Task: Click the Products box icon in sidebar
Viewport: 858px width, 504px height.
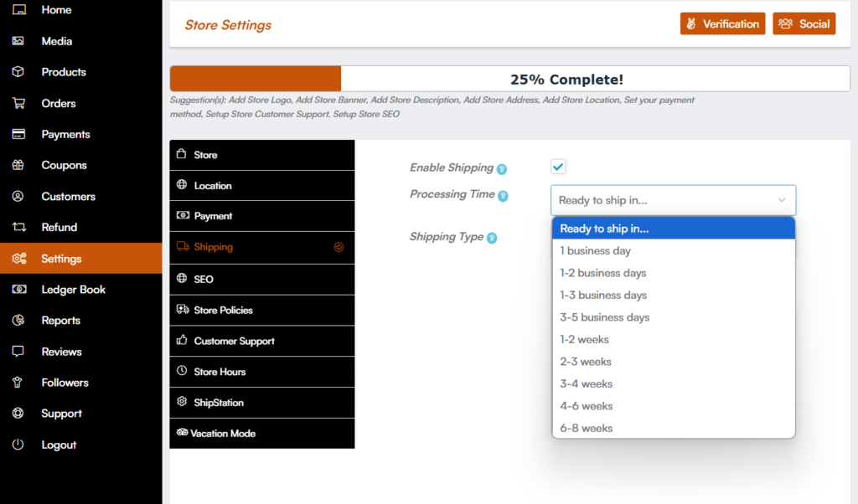Action: click(x=18, y=72)
